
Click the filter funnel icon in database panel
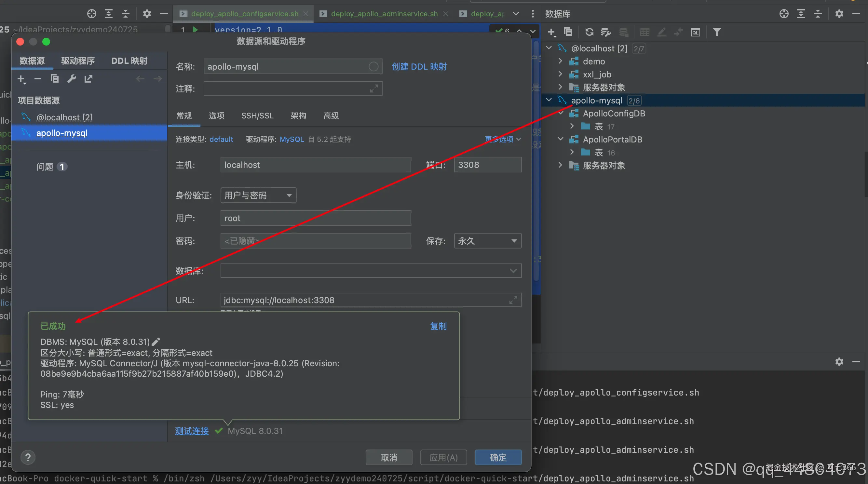[717, 32]
